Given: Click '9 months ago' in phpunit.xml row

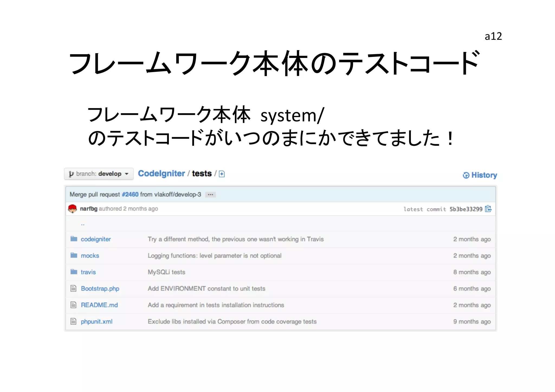Looking at the screenshot, I should [x=472, y=322].
